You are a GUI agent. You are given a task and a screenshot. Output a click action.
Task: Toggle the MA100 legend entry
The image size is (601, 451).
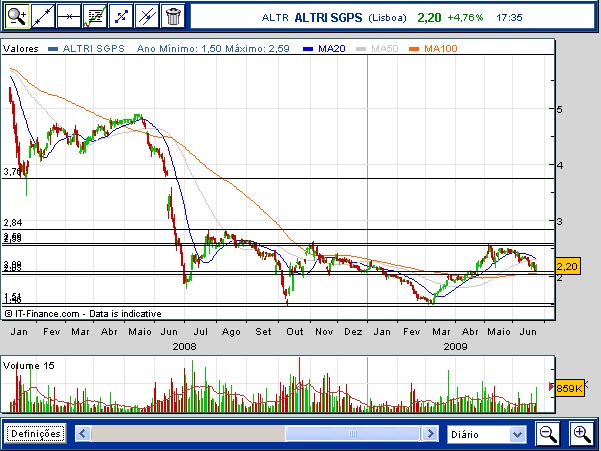coord(433,49)
